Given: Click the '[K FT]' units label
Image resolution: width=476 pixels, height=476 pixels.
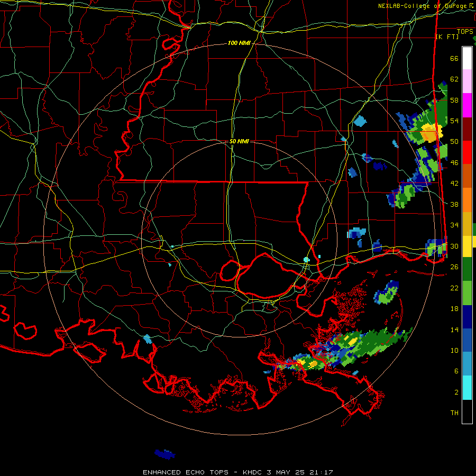Looking at the screenshot, I should 447,37.
